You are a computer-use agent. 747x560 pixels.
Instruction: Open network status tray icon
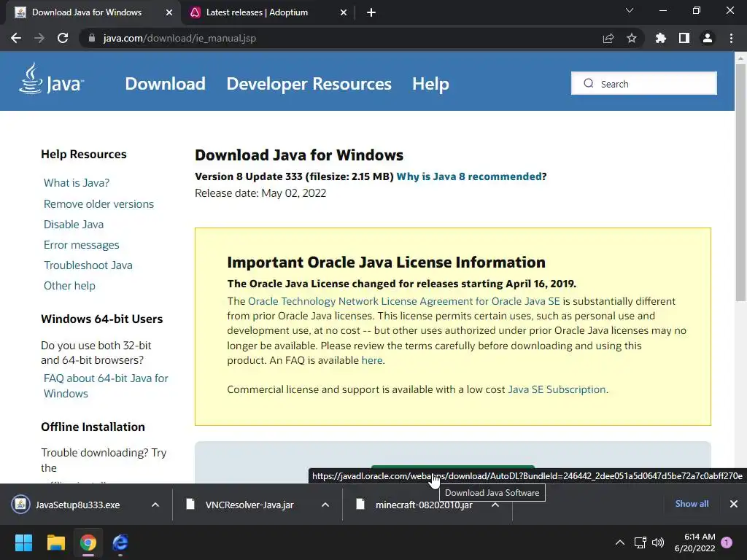point(640,542)
